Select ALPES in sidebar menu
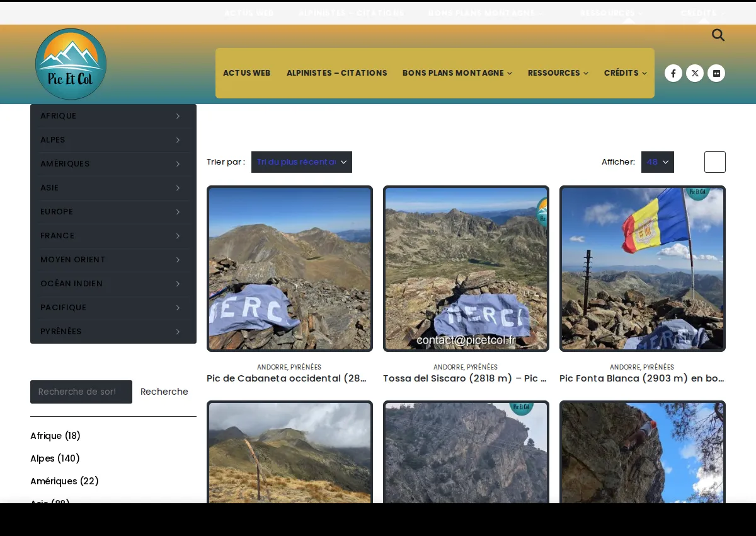This screenshot has height=536, width=756. [53, 140]
